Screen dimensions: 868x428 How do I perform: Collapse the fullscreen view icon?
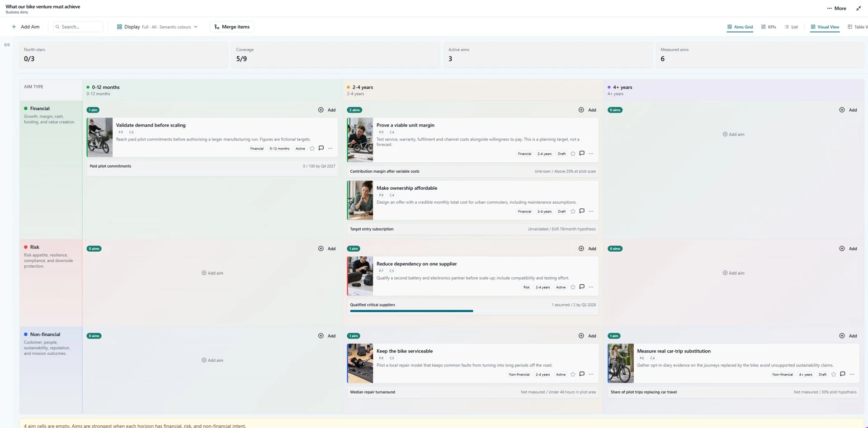coord(859,8)
